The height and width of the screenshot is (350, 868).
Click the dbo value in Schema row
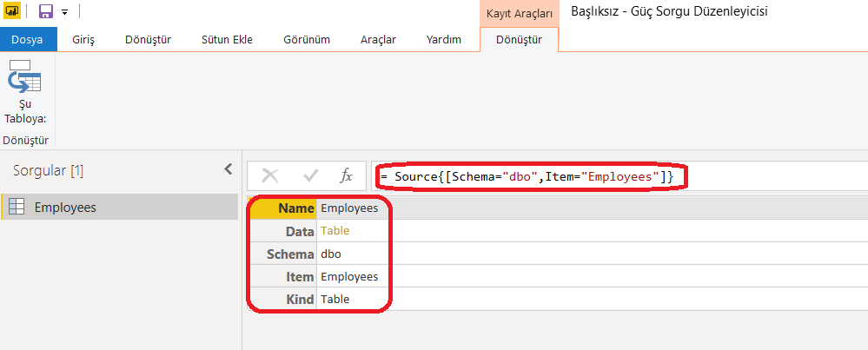coord(330,254)
